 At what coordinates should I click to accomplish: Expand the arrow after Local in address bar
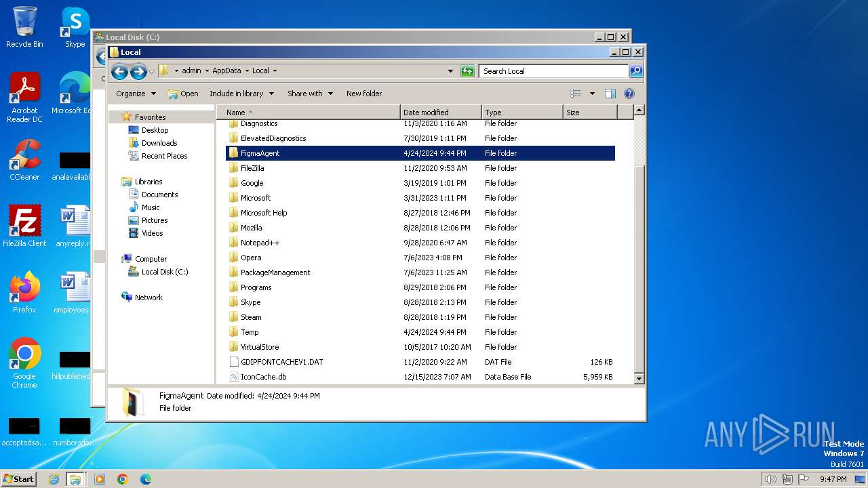(275, 70)
